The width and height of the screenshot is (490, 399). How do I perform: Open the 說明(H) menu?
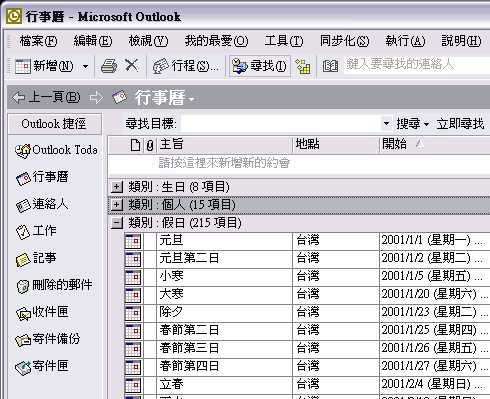pos(461,41)
